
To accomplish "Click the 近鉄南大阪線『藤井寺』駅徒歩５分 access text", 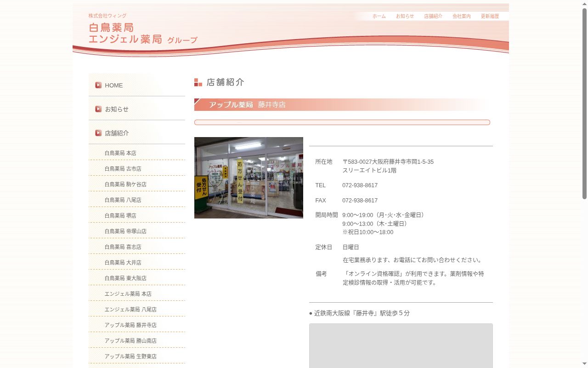I will click(362, 313).
